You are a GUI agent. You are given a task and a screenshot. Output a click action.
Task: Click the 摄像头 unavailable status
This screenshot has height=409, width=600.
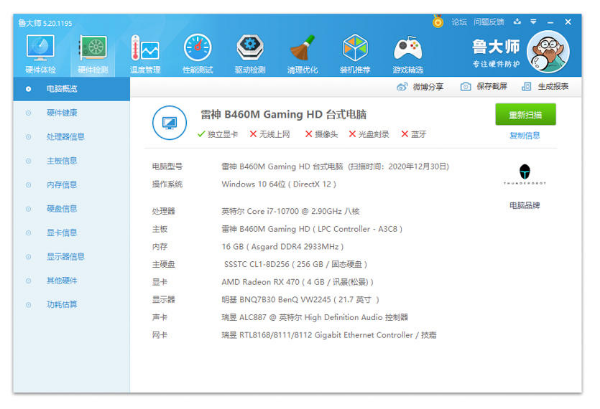point(321,134)
